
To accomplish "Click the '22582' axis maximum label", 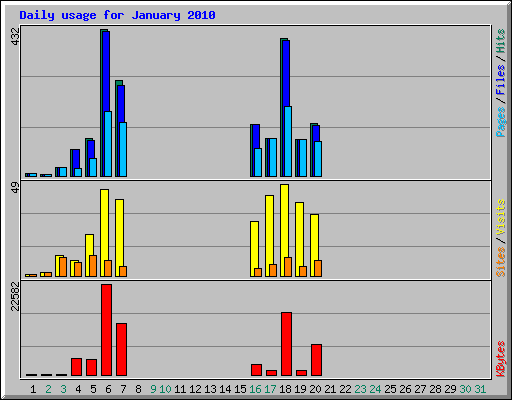I will tap(15, 296).
